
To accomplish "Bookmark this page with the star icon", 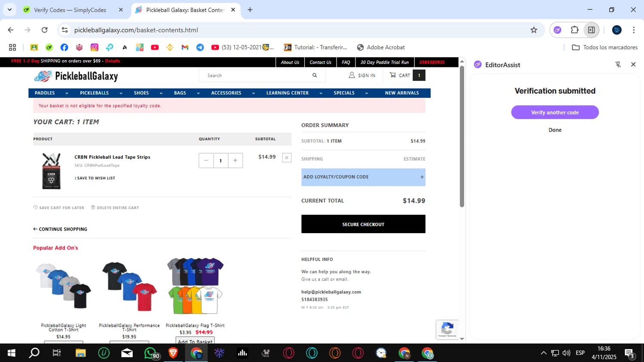I will click(534, 30).
